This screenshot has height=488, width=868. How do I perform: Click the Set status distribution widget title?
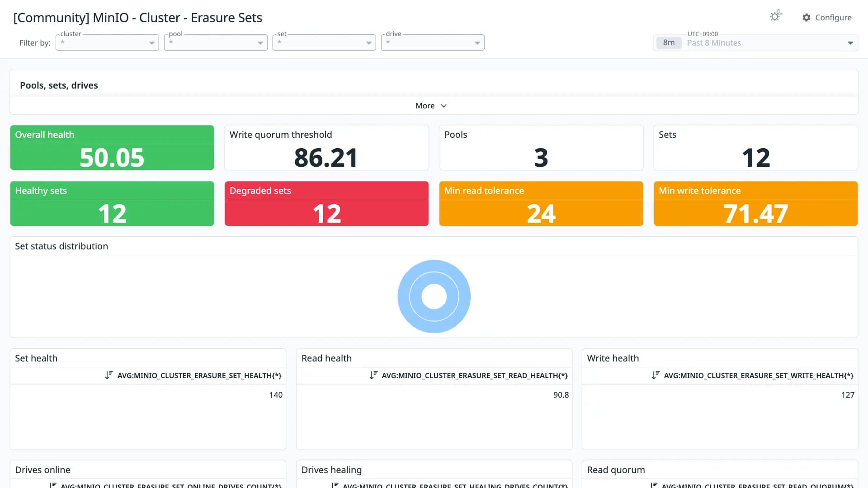[61, 246]
